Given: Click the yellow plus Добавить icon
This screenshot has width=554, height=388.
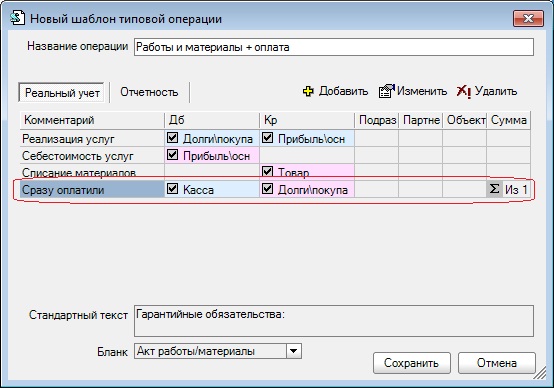Looking at the screenshot, I should coord(308,92).
